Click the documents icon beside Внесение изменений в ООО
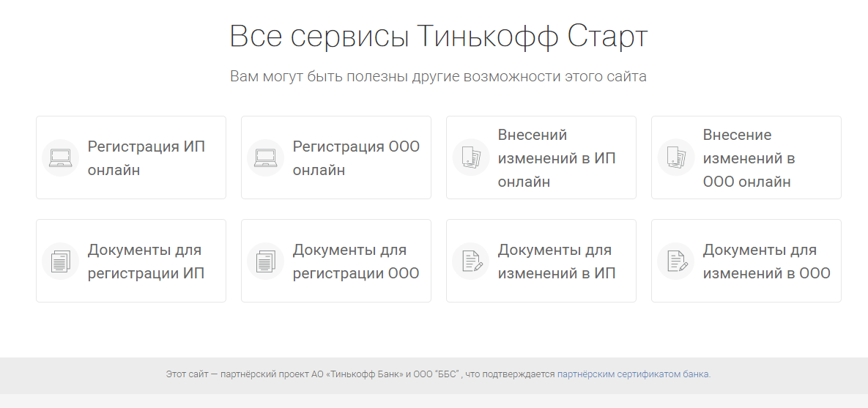 click(x=676, y=157)
